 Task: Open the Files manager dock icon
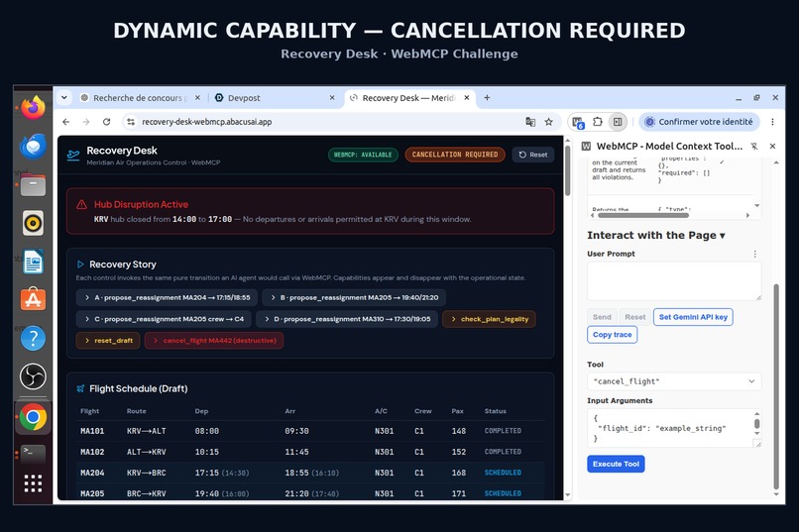(x=33, y=185)
